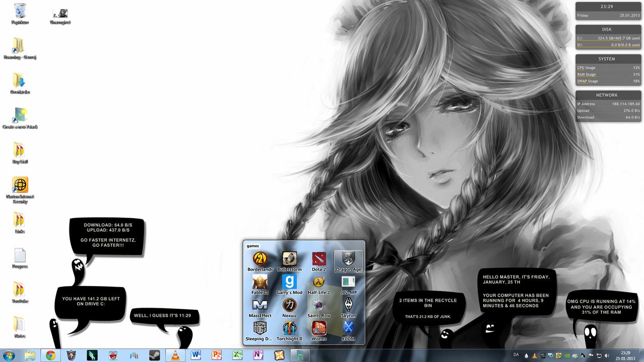The width and height of the screenshot is (644, 362).
Task: Open the Progress text file
Action: click(x=20, y=256)
